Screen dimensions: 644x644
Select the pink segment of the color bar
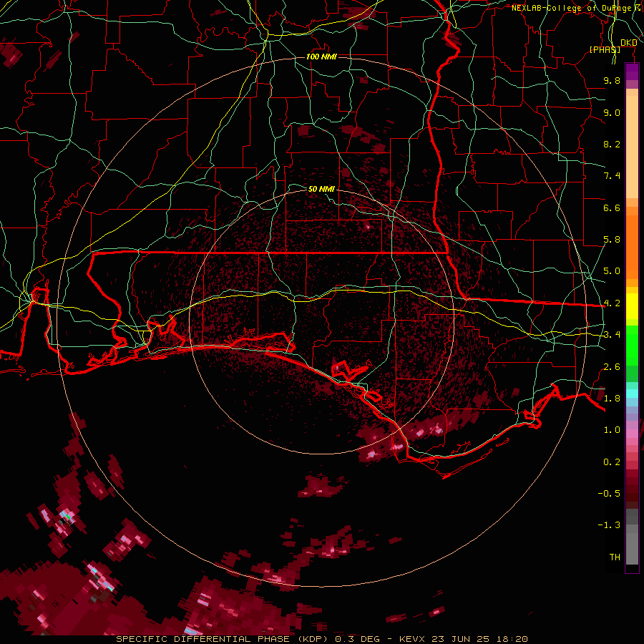[632, 434]
